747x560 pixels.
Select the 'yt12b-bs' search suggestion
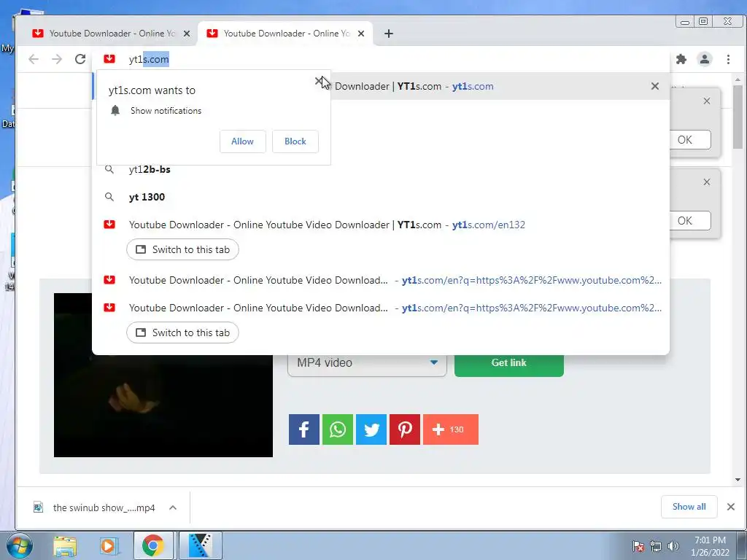pyautogui.click(x=381, y=169)
